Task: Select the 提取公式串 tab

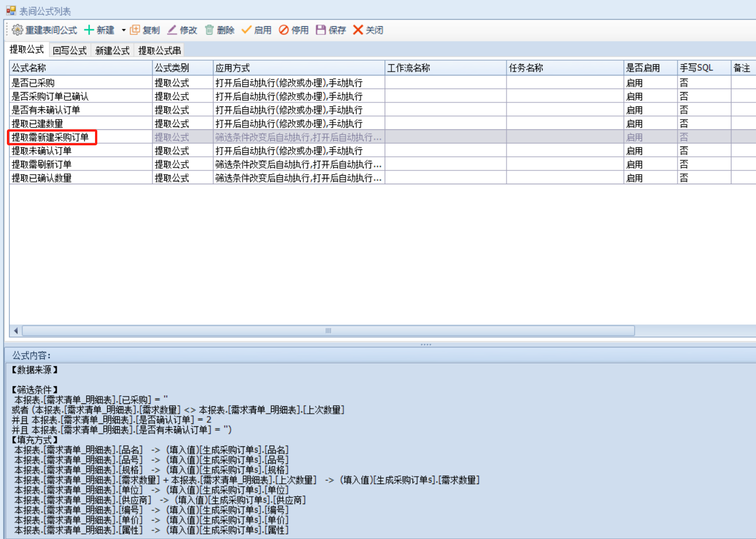Action: click(x=160, y=50)
